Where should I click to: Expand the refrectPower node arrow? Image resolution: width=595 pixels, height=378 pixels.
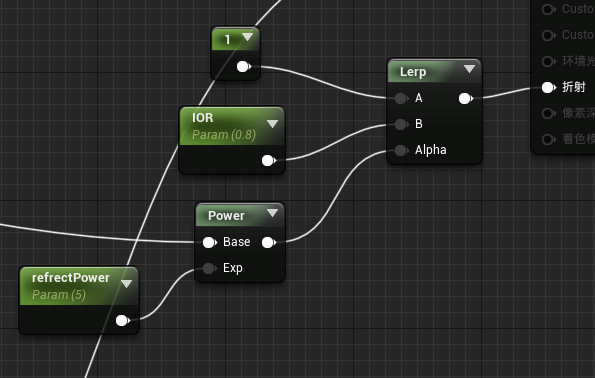[126, 284]
